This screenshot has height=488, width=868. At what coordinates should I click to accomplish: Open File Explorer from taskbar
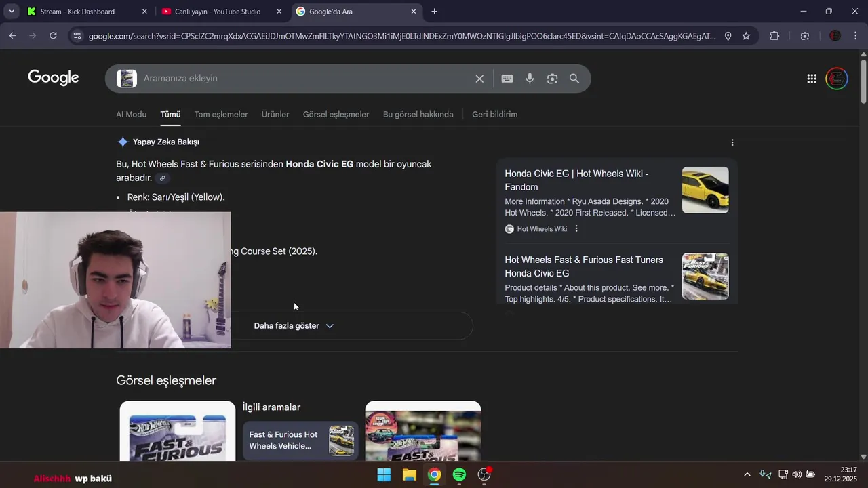pyautogui.click(x=409, y=474)
